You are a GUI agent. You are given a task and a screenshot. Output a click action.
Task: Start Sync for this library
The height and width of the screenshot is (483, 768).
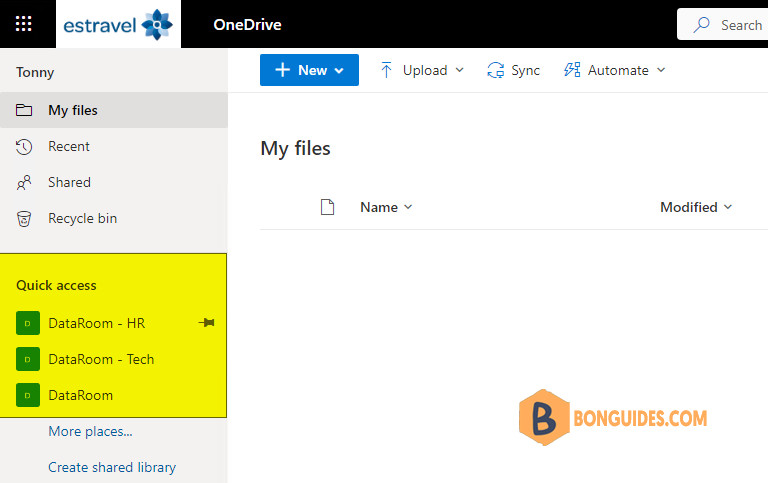point(513,70)
